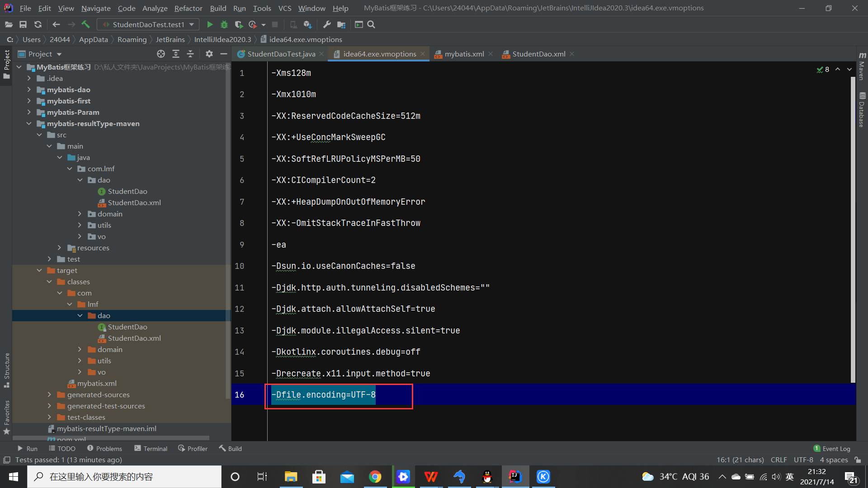Viewport: 868px width, 488px height.
Task: Collapse the target folder in tree
Action: (39, 270)
